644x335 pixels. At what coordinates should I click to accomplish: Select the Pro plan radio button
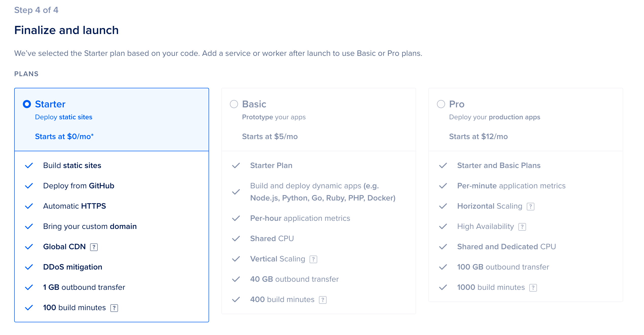coord(441,104)
